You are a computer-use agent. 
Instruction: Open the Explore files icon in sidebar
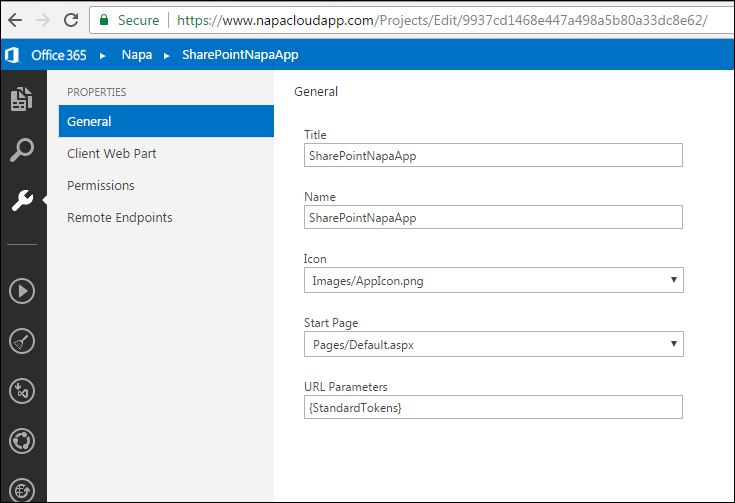pos(22,99)
